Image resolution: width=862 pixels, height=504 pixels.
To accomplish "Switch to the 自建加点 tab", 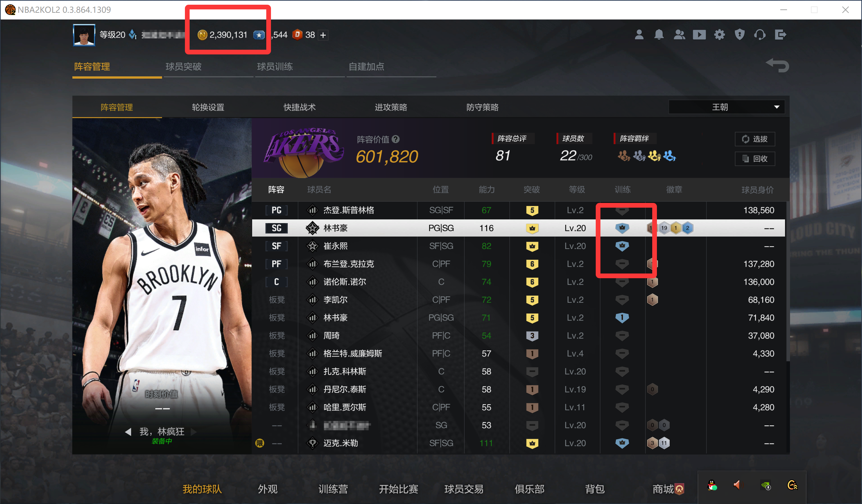I will 366,66.
